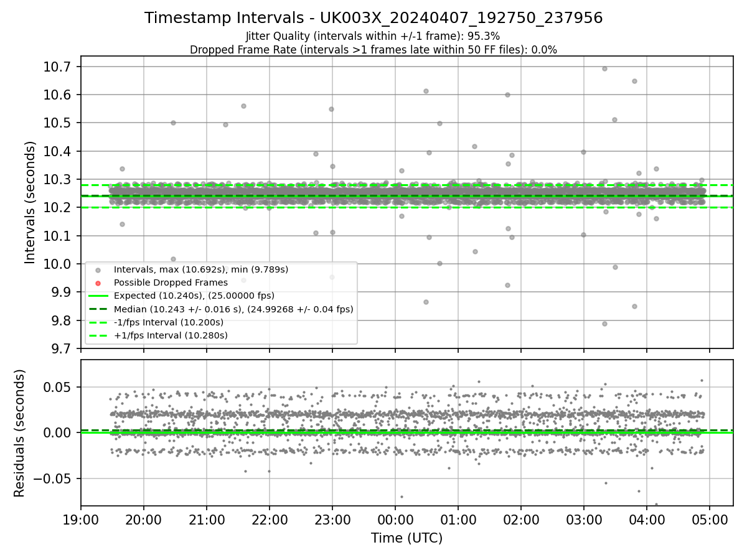747x560 pixels.
Task: Select the 'Dropped Frame Rate' subtitle line
Action: tap(373, 50)
